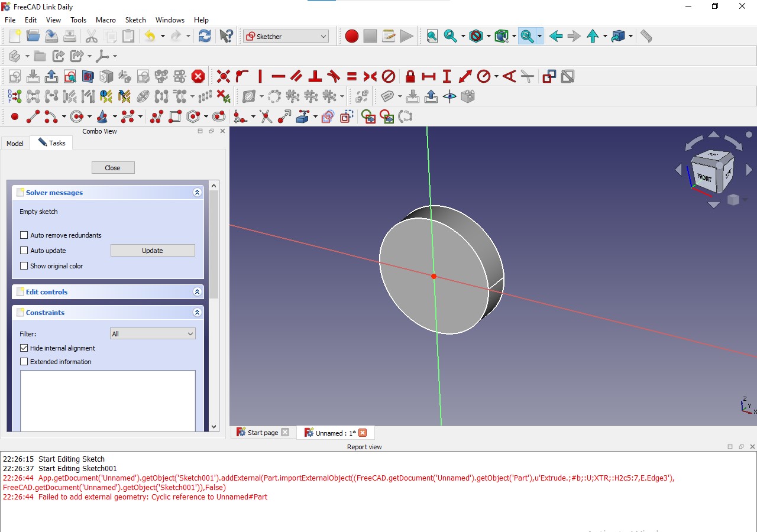The width and height of the screenshot is (757, 532).
Task: Select the Create polyline tool
Action: [155, 116]
